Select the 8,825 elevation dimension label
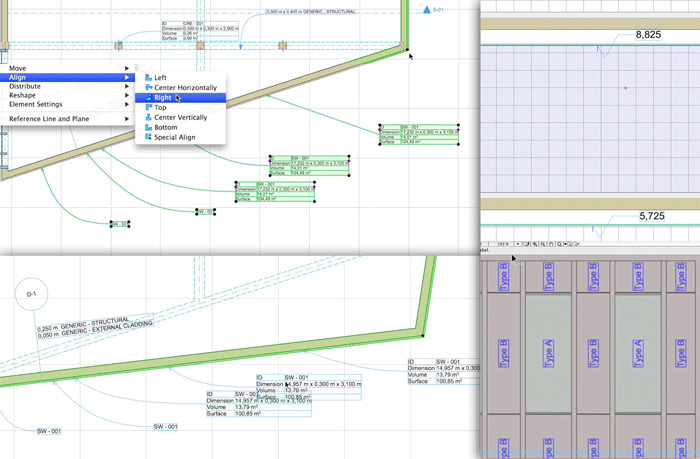Image resolution: width=700 pixels, height=459 pixels. tap(650, 35)
